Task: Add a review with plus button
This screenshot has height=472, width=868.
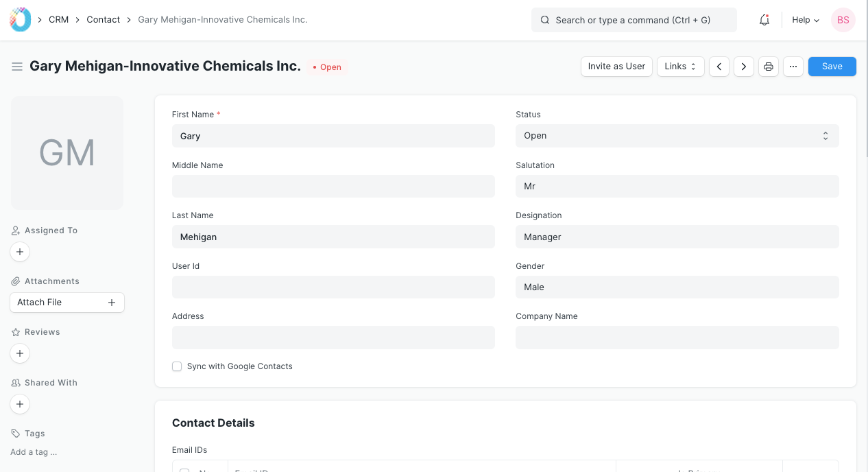Action: pyautogui.click(x=20, y=353)
